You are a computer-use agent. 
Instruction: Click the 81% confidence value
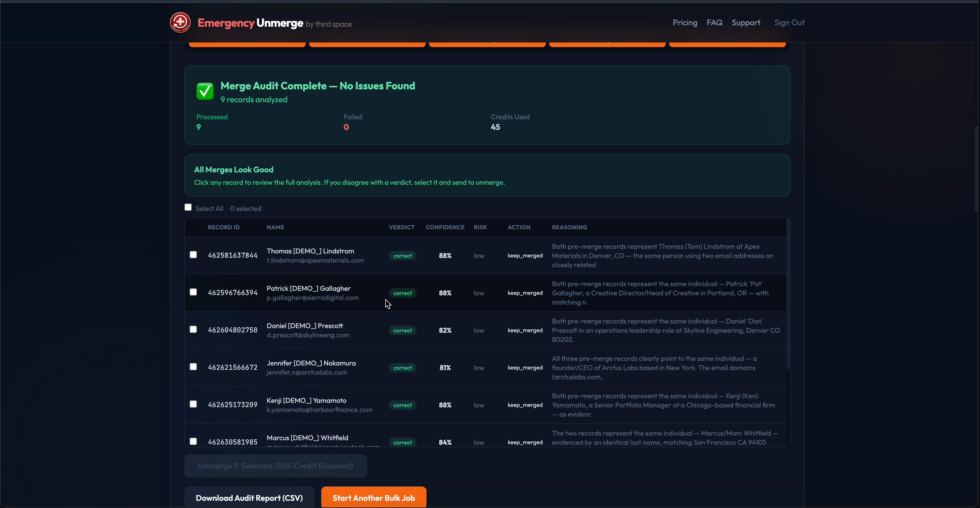click(445, 368)
